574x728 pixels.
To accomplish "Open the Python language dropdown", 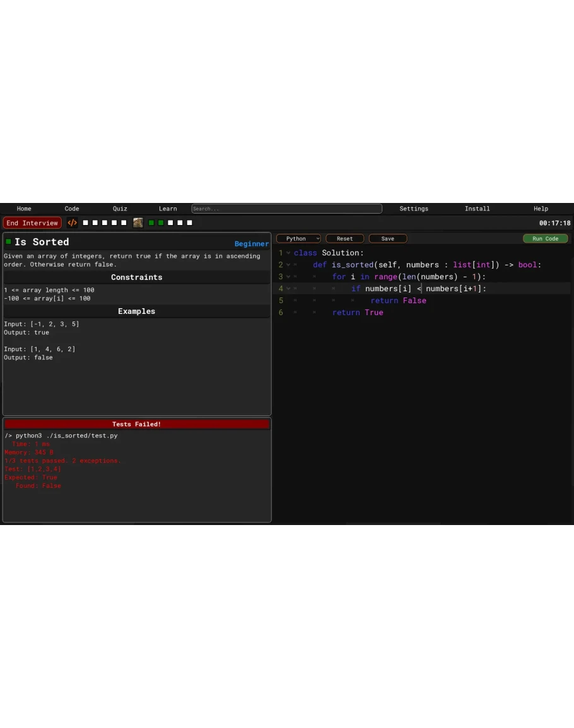I will coord(299,239).
